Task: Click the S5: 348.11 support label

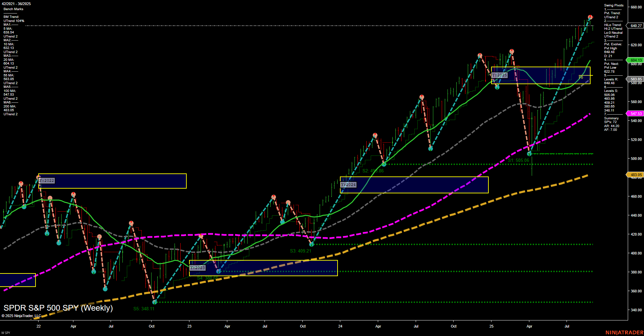Action: [x=144, y=309]
